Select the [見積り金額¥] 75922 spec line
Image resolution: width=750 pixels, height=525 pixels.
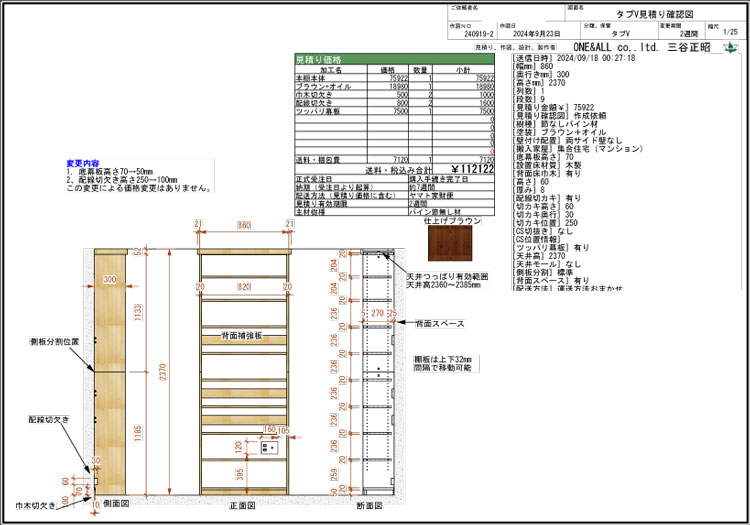click(x=553, y=108)
